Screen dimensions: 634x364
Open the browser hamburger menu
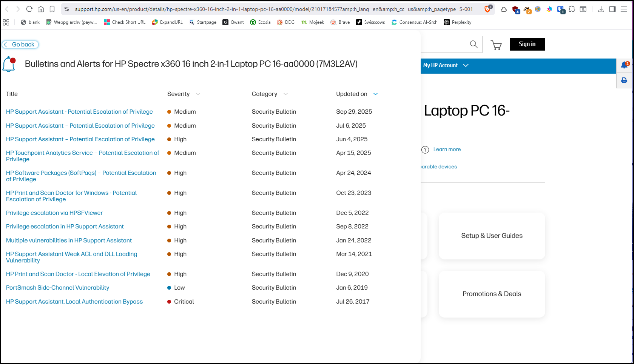[624, 9]
